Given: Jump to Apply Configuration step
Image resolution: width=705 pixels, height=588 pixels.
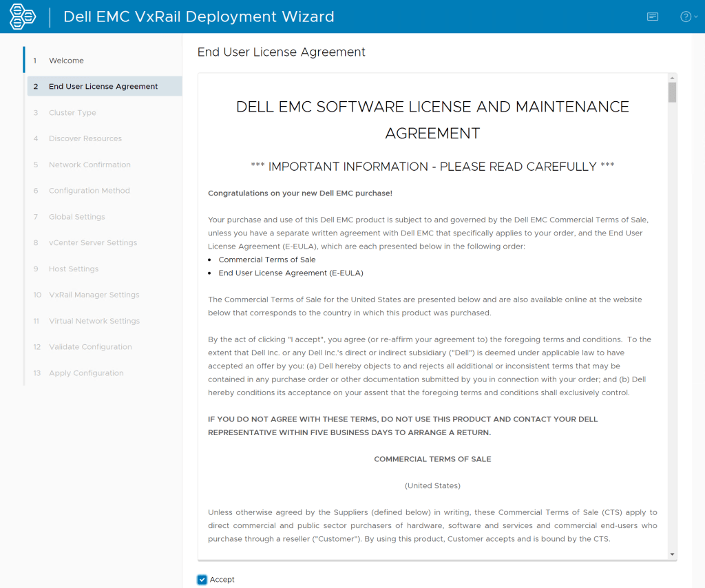Looking at the screenshot, I should point(86,373).
